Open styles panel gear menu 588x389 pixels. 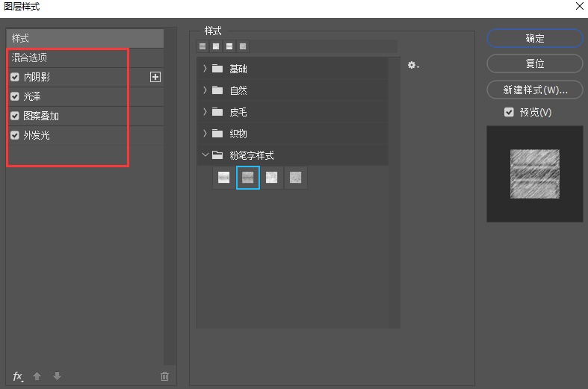click(x=413, y=65)
